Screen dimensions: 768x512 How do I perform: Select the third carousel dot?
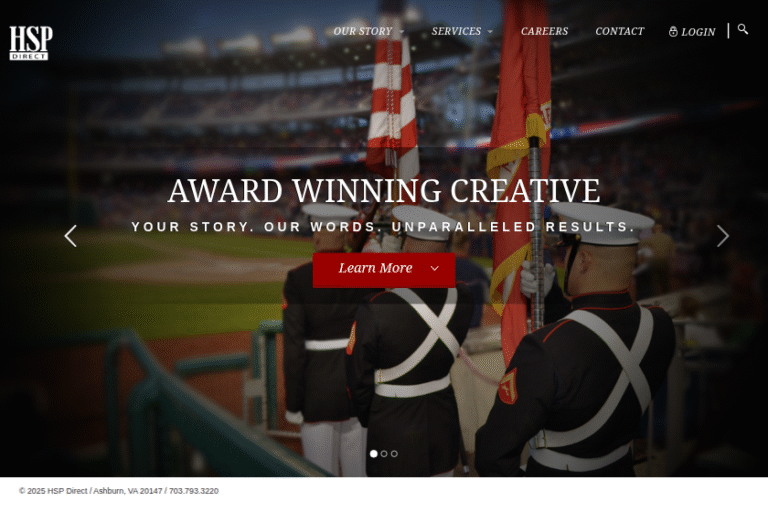pyautogui.click(x=394, y=454)
